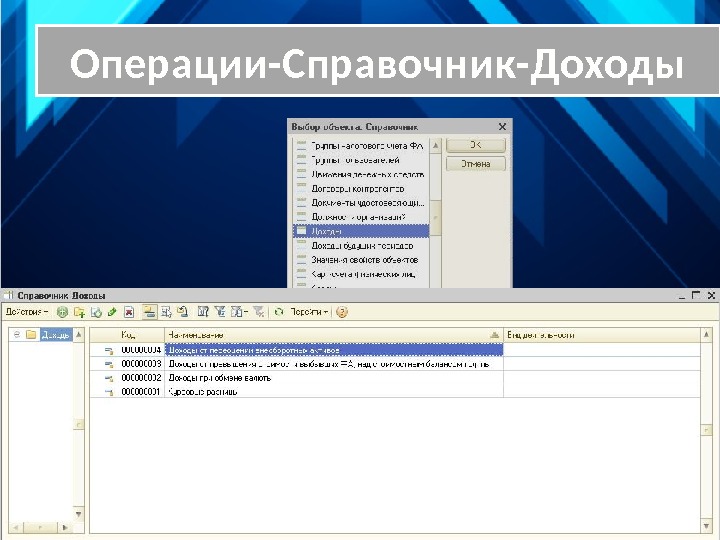Click sort indicator in Наименование header
Viewport: 720px width, 540px height.
click(495, 336)
